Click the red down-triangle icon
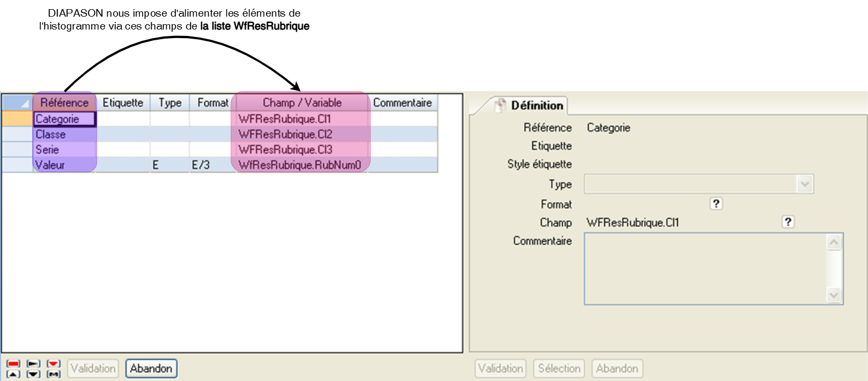This screenshot has height=381, width=868. [53, 364]
